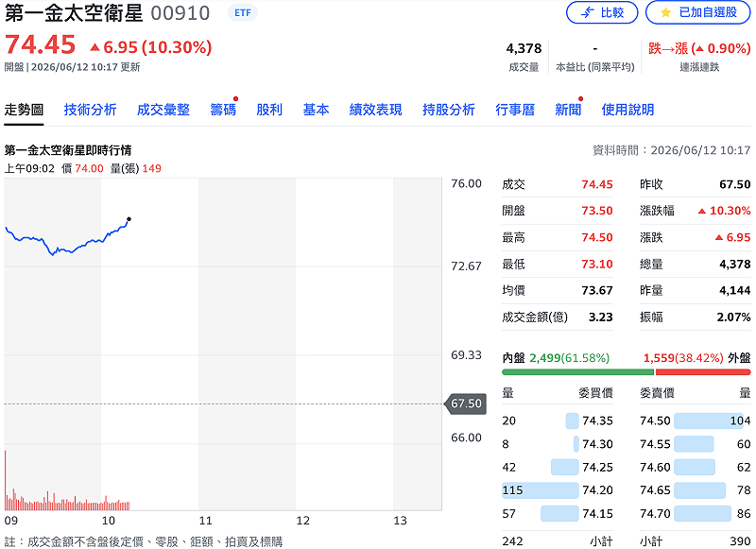Click the 開盤 73.50 value
Image resolution: width=756 pixels, height=549 pixels.
pos(597,211)
